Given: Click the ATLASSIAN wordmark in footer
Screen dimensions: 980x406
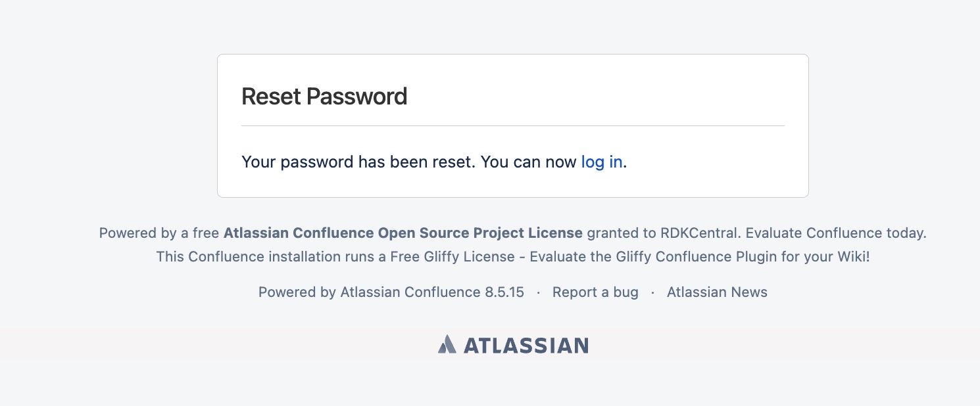Looking at the screenshot, I should (x=526, y=346).
